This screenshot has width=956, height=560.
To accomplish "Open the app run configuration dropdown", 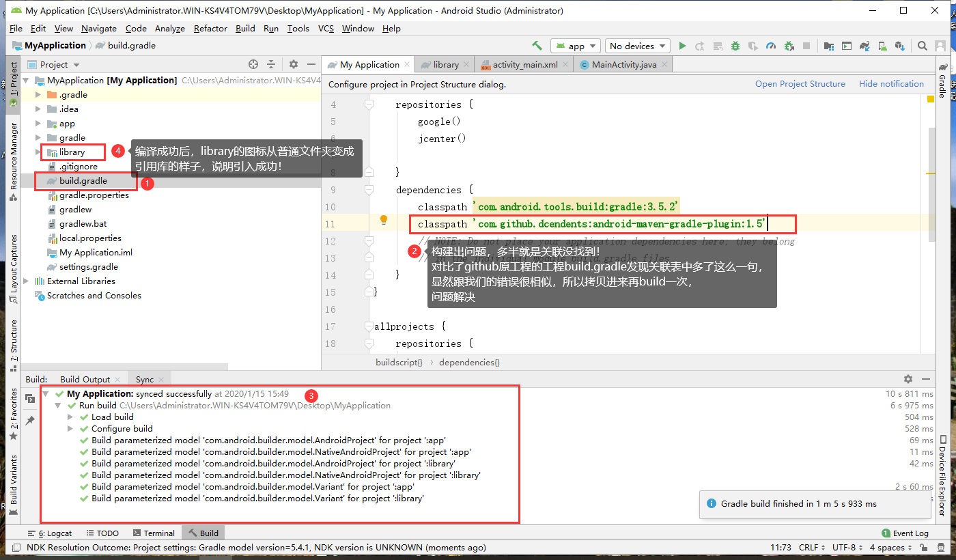I will 576,46.
